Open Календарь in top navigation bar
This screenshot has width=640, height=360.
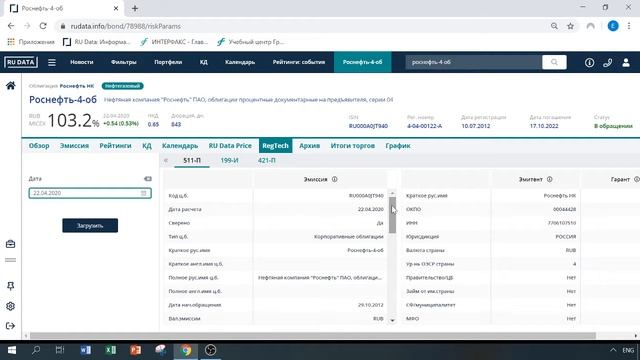tap(240, 62)
